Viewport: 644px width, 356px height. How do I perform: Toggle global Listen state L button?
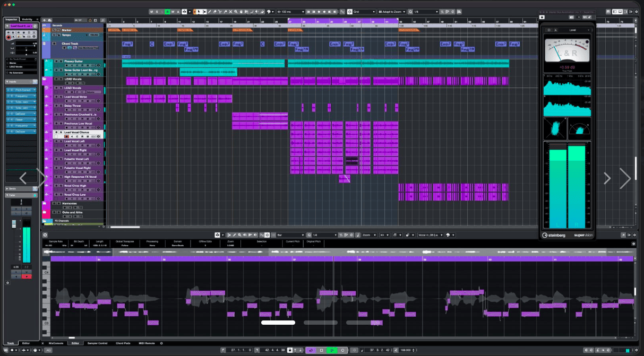click(x=162, y=11)
